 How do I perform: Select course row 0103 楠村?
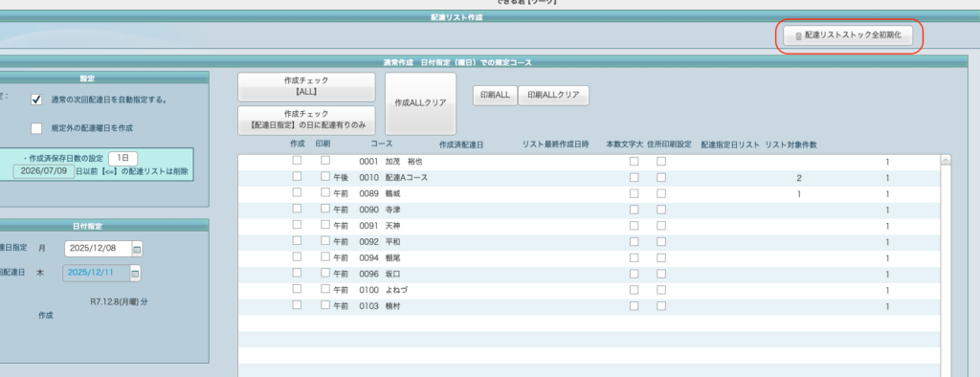(x=589, y=307)
